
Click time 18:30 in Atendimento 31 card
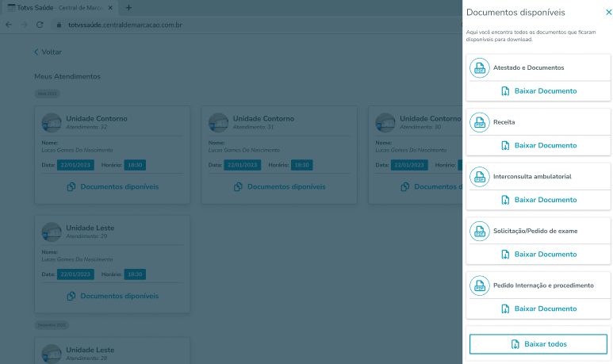tap(302, 165)
